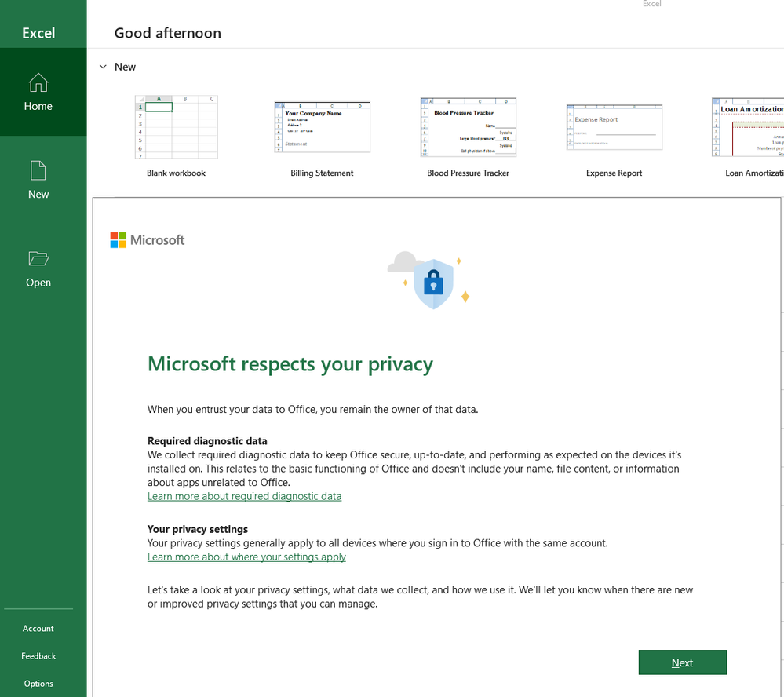
Task: Choose the Loan Amortization template thumbnail
Action: click(x=748, y=127)
